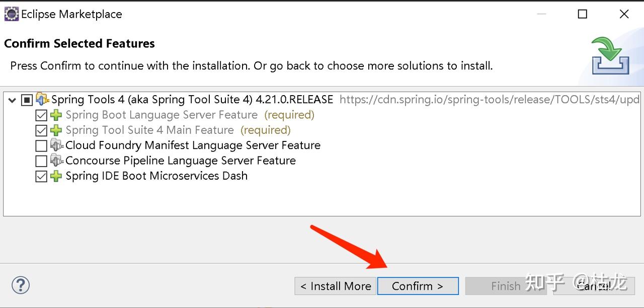This screenshot has height=308, width=644.
Task: Select the Spring Tool Suite 4 Main Feature row
Action: pyautogui.click(x=149, y=130)
